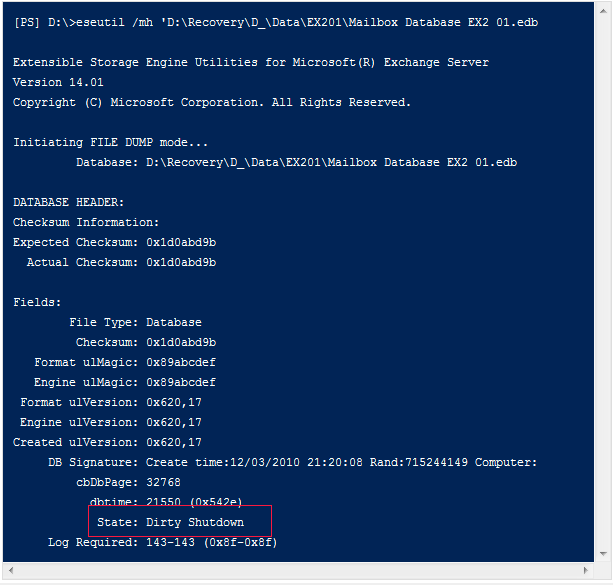Click the Log Required 143-143 line

pyautogui.click(x=163, y=542)
